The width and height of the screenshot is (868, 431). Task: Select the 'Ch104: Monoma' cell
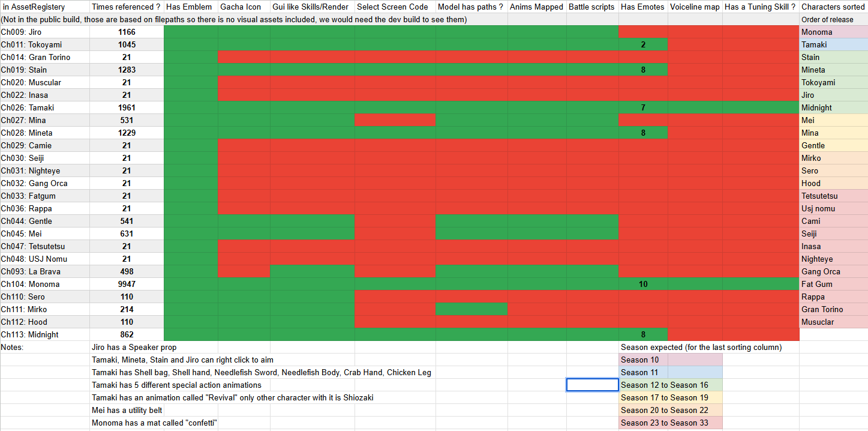(45, 284)
